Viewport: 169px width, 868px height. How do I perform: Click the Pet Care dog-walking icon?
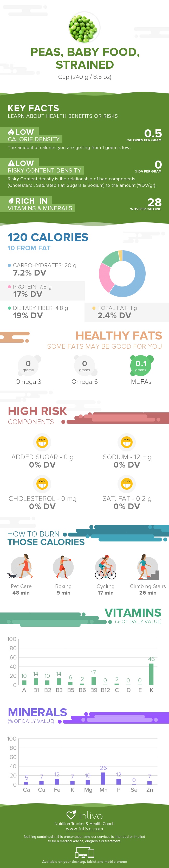(21, 567)
